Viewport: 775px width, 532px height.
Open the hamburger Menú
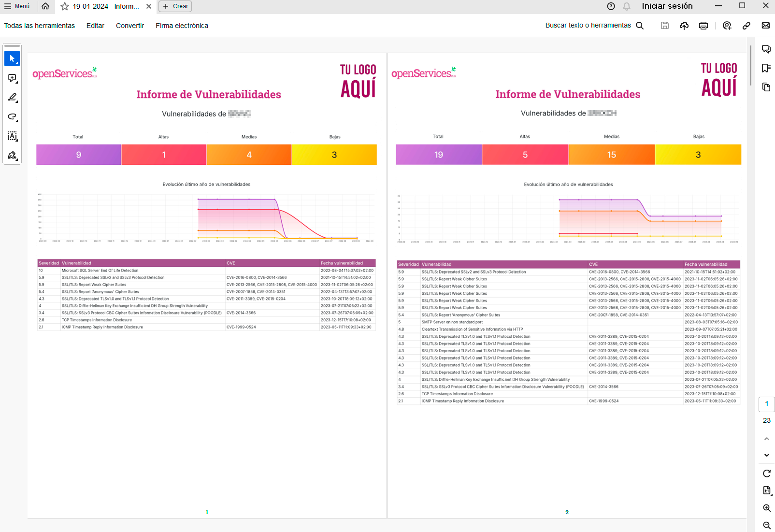pos(17,6)
